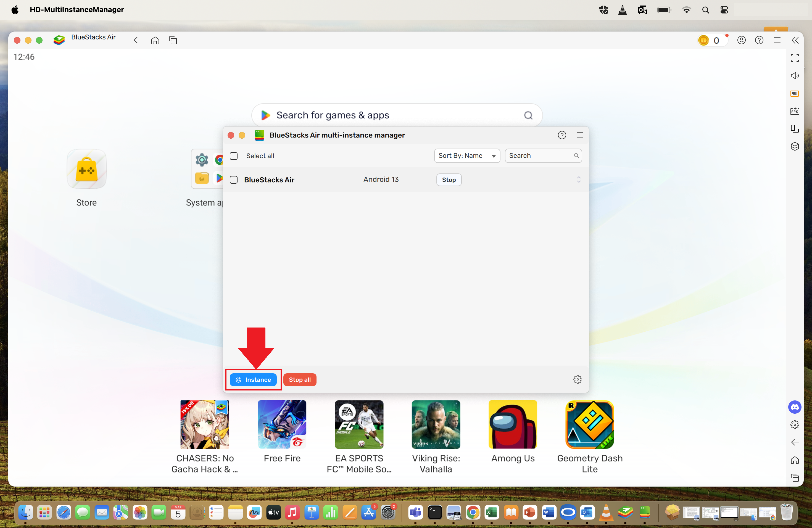The width and height of the screenshot is (812, 528).
Task: Open multi-instance manager settings gear
Action: [578, 380]
